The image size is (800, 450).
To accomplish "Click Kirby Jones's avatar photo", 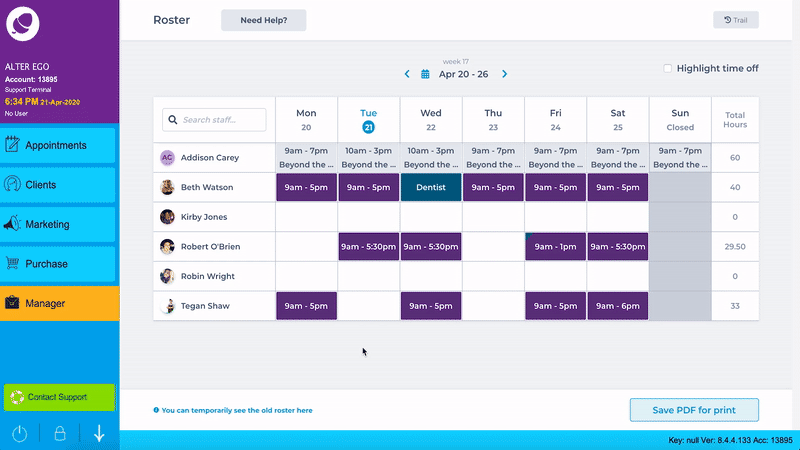I will pos(167,217).
